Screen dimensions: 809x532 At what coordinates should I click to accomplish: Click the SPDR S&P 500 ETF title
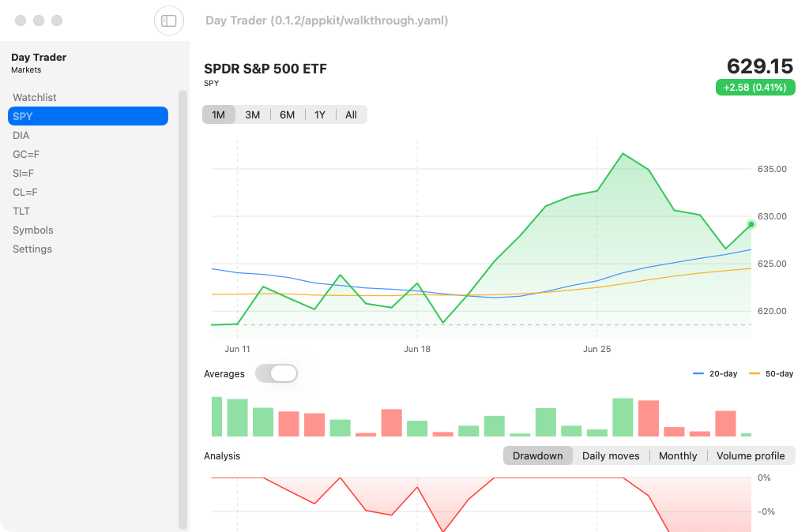click(x=265, y=69)
